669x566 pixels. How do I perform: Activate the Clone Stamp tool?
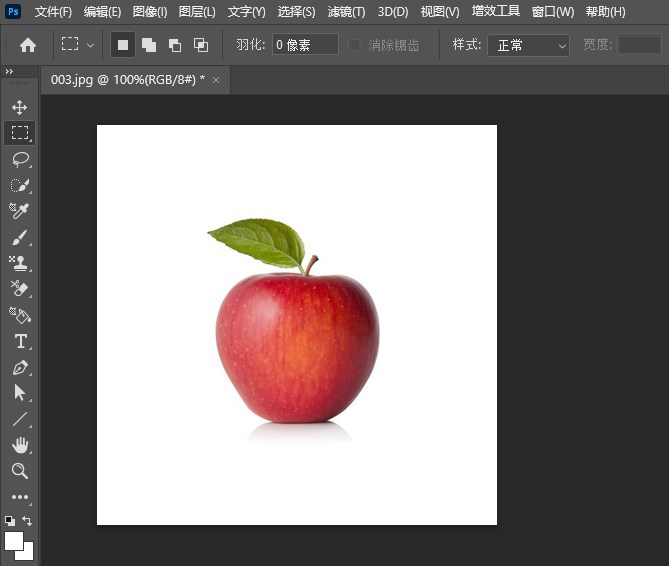[19, 263]
